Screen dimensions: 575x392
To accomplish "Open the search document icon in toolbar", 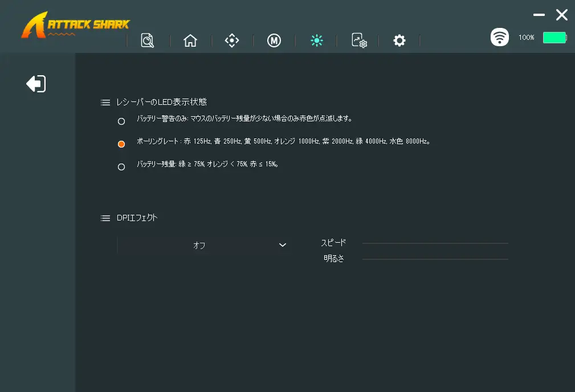I will (148, 40).
